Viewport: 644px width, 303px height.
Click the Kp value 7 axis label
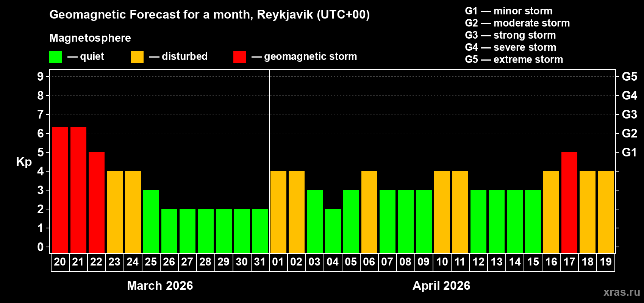coord(41,114)
